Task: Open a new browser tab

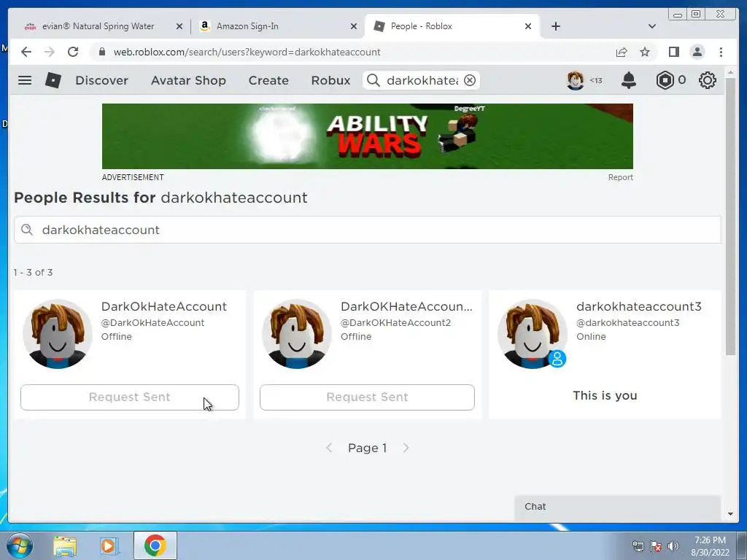Action: click(555, 26)
